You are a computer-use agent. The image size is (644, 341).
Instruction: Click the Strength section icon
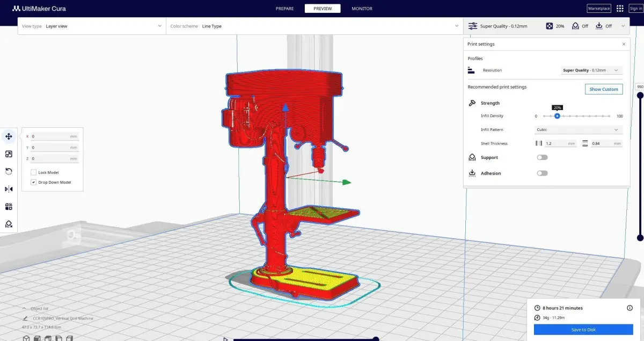point(472,103)
